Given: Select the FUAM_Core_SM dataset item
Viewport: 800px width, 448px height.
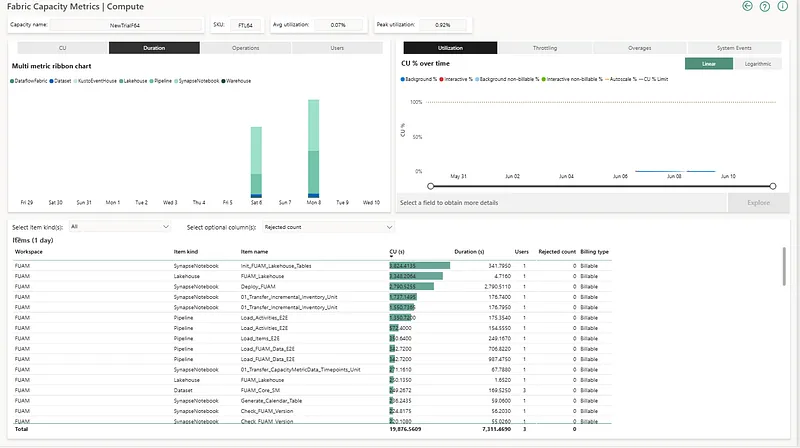Looking at the screenshot, I should tap(260, 390).
